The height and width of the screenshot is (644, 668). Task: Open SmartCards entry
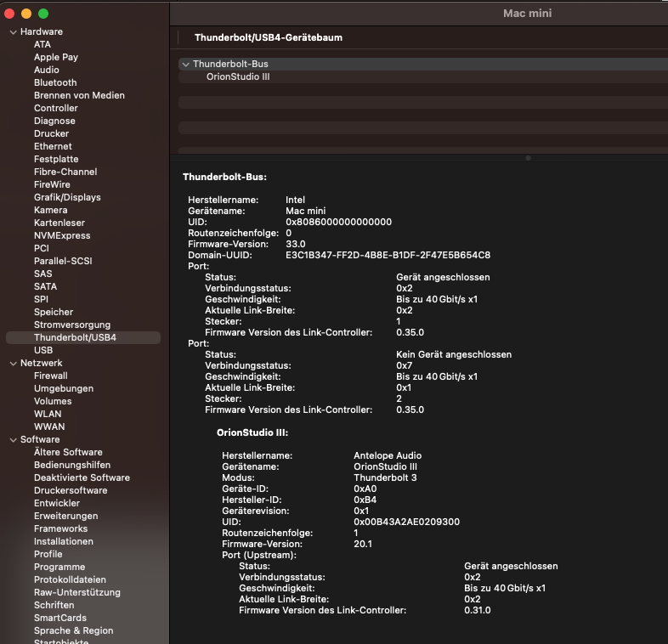[60, 618]
